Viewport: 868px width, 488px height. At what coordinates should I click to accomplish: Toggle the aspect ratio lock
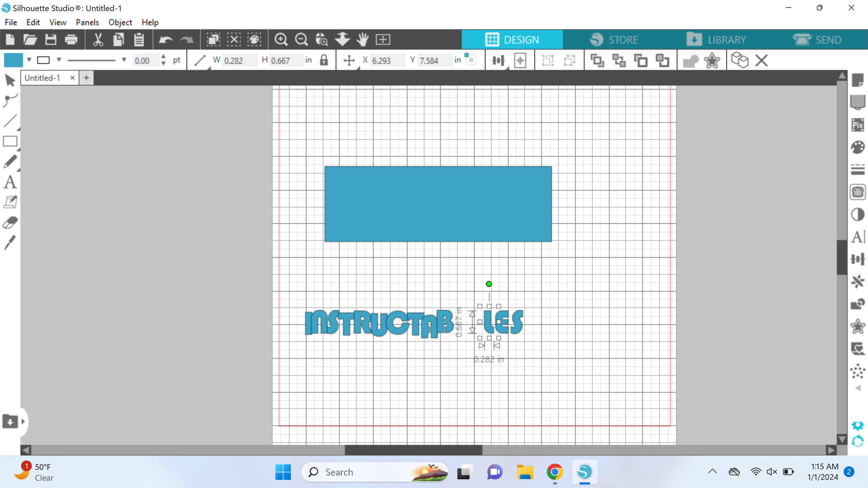(x=324, y=60)
